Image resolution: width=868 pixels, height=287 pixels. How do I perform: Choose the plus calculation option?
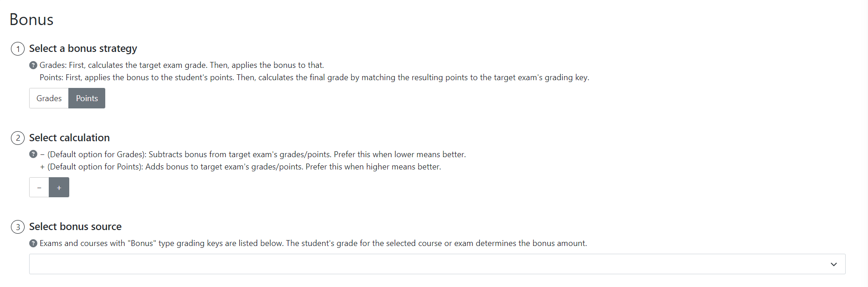[59, 188]
